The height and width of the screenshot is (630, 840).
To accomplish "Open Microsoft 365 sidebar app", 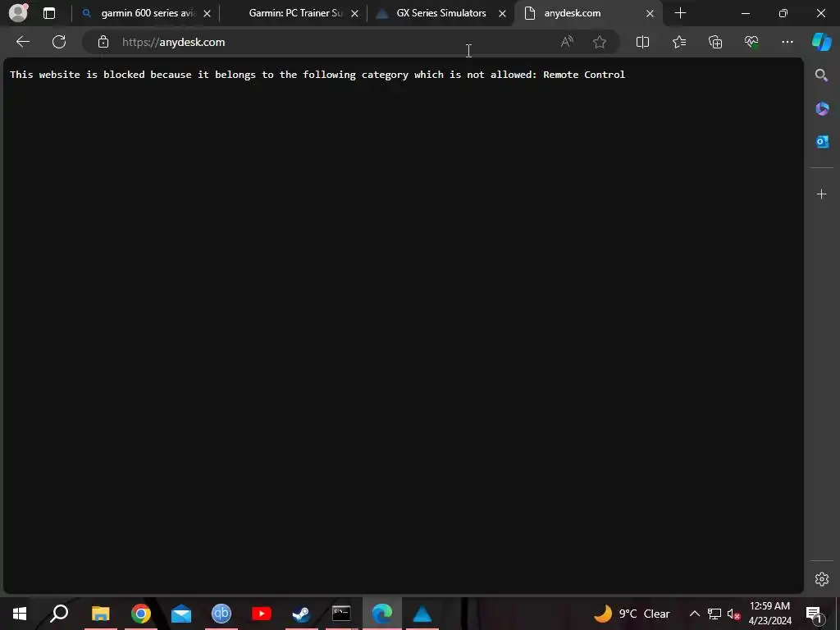I will pos(822,109).
